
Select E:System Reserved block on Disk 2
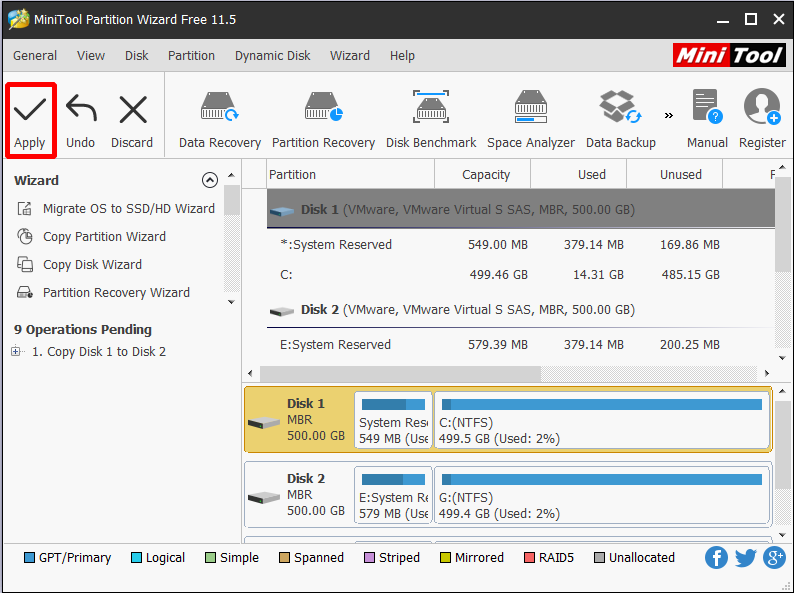[x=393, y=495]
